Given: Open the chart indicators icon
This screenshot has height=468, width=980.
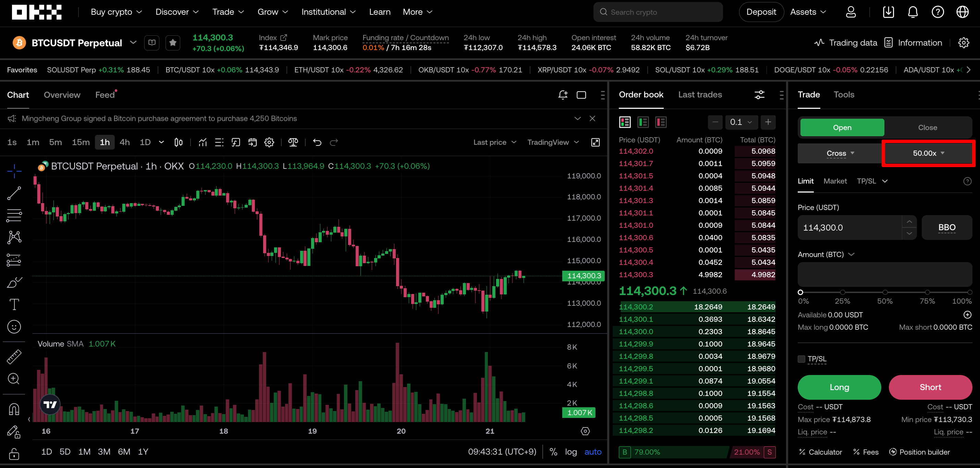Looking at the screenshot, I should click(x=203, y=142).
